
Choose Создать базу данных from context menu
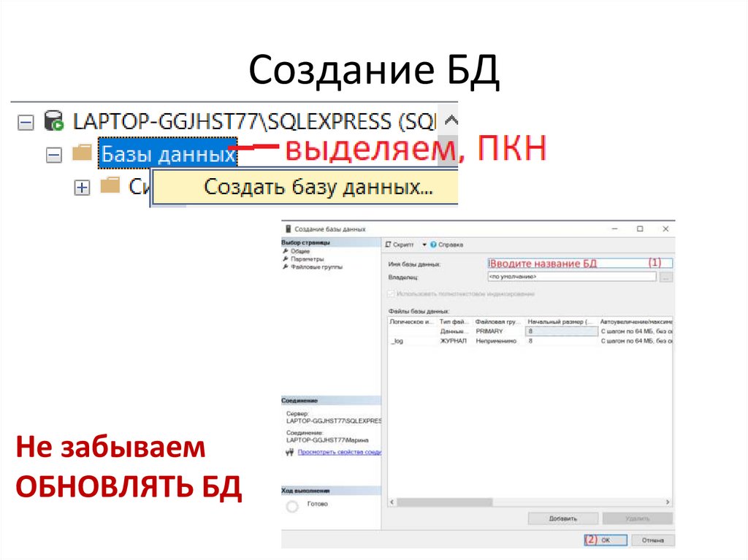click(x=319, y=187)
